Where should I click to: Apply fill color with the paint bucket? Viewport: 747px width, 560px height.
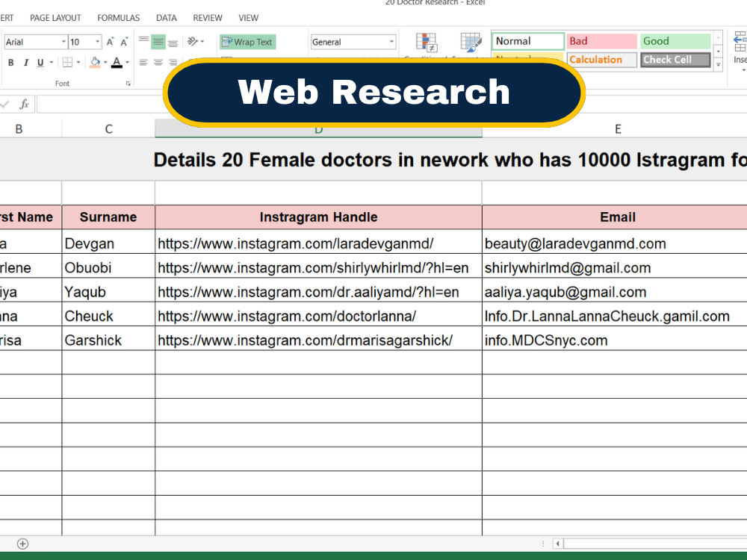tap(95, 63)
